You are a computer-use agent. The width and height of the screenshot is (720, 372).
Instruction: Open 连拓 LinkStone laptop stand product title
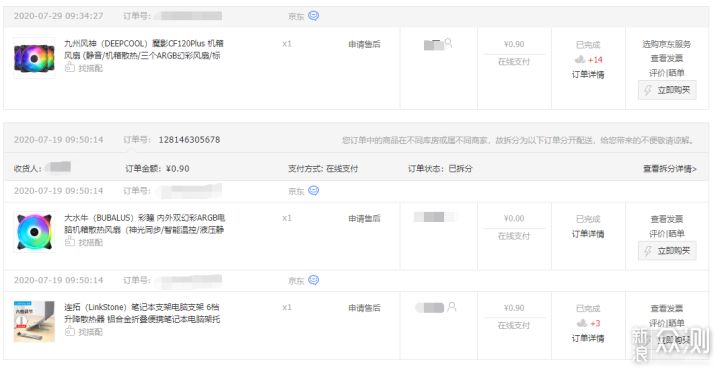[x=142, y=313]
